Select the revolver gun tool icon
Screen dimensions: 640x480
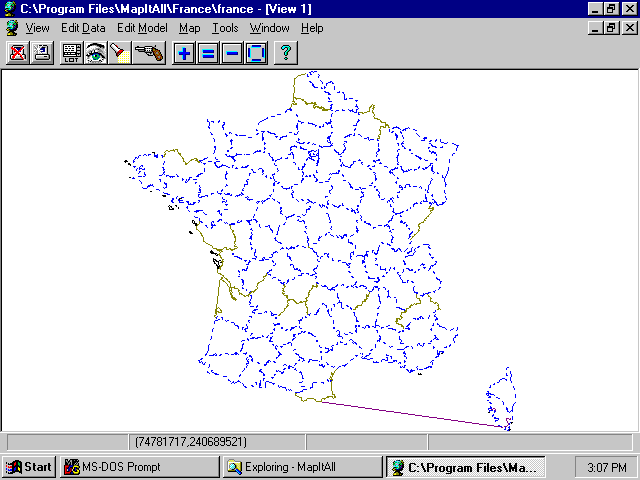pyautogui.click(x=150, y=53)
